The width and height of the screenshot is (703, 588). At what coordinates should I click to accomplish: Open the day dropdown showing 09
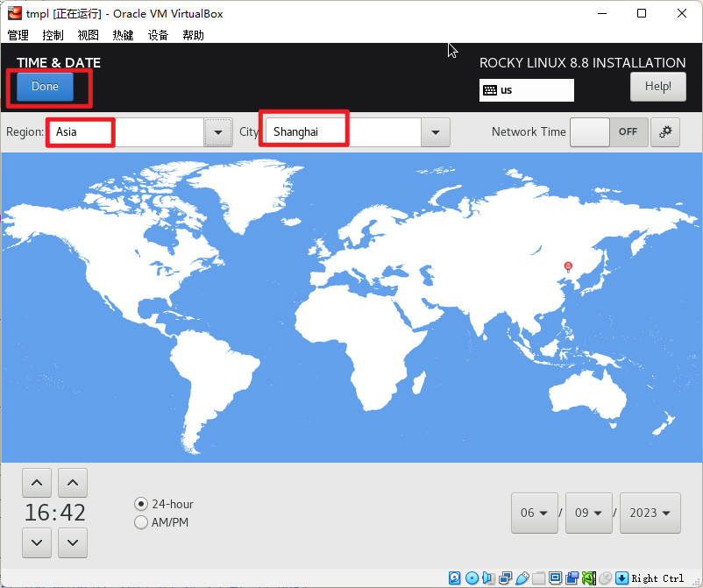pos(589,513)
